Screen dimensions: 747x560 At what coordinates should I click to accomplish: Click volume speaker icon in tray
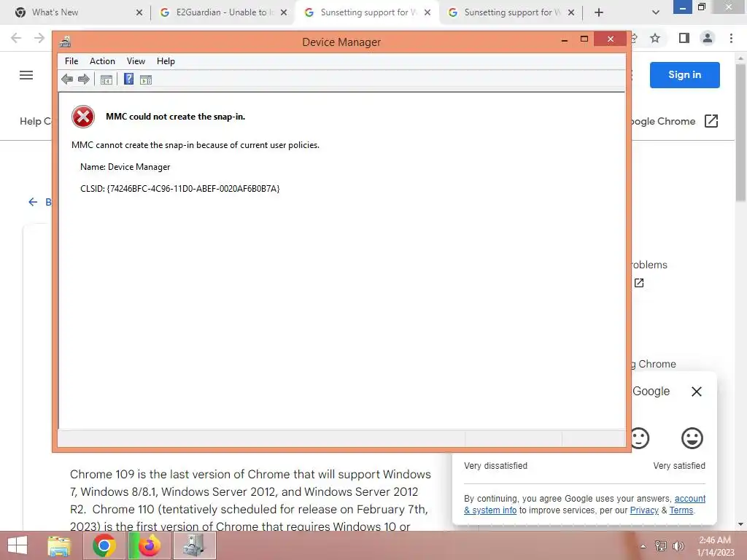pos(678,546)
